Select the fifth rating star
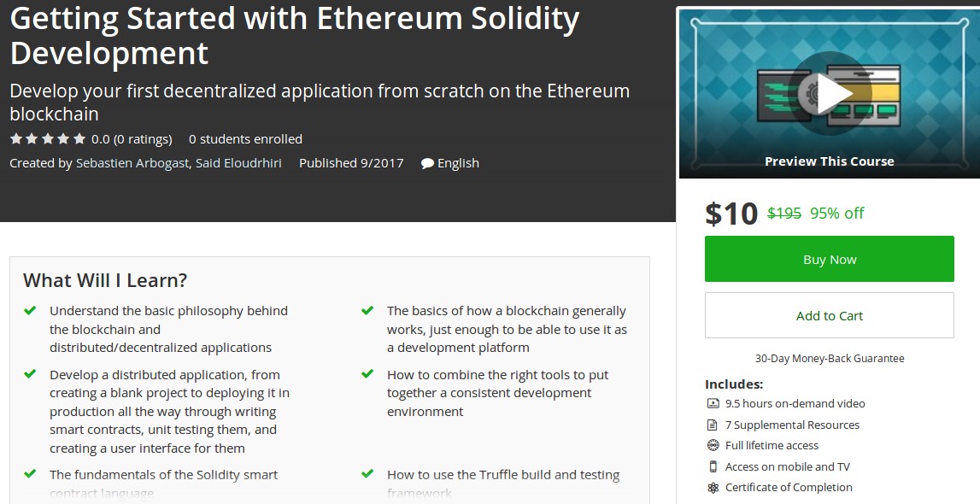 pos(79,138)
